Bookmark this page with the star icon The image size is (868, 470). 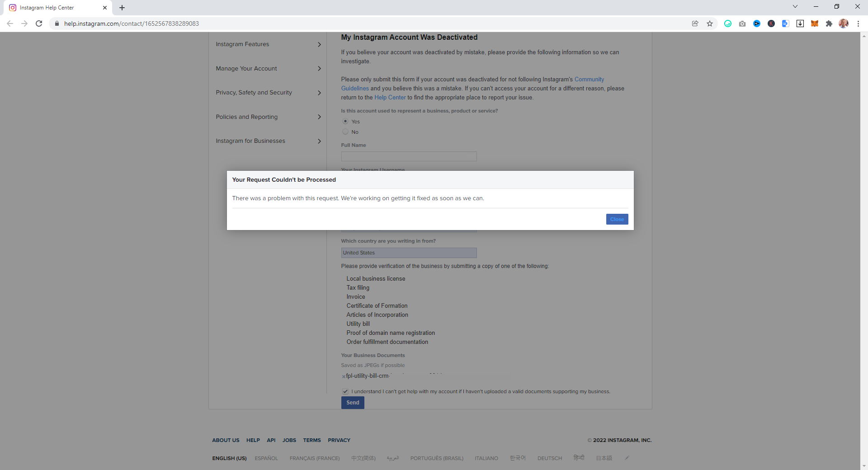pyautogui.click(x=710, y=23)
